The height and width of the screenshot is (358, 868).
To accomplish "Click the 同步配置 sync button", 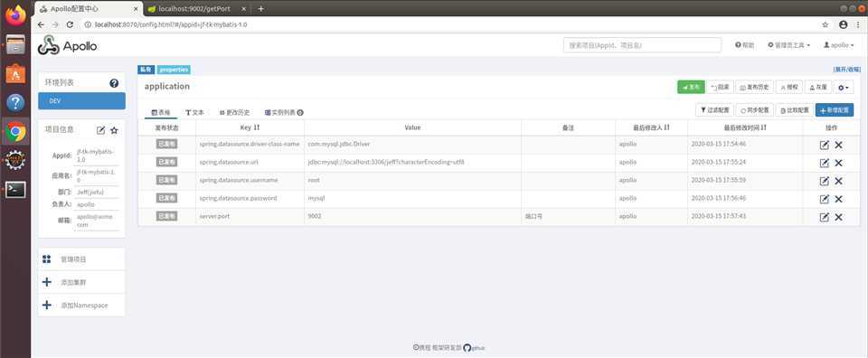I will coord(754,110).
